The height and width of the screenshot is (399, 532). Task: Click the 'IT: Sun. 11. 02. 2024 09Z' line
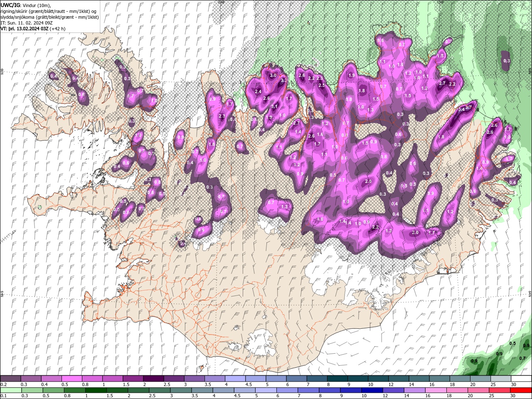tap(27, 23)
